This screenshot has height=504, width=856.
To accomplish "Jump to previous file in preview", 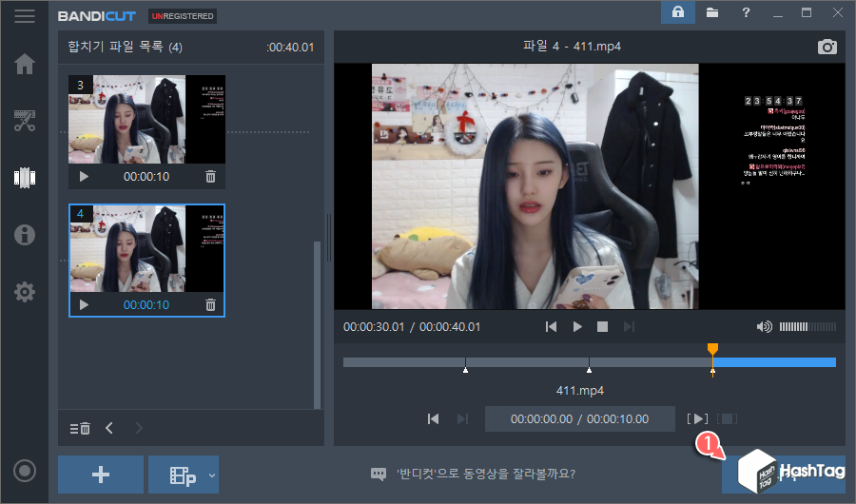I will click(551, 326).
